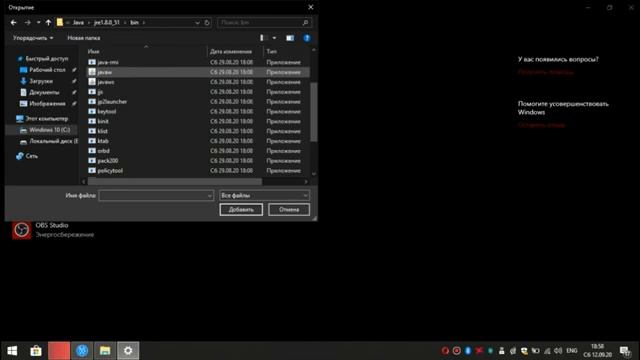Sort by the Имя column header
Screen dimensions: 640x360
pyautogui.click(x=93, y=51)
